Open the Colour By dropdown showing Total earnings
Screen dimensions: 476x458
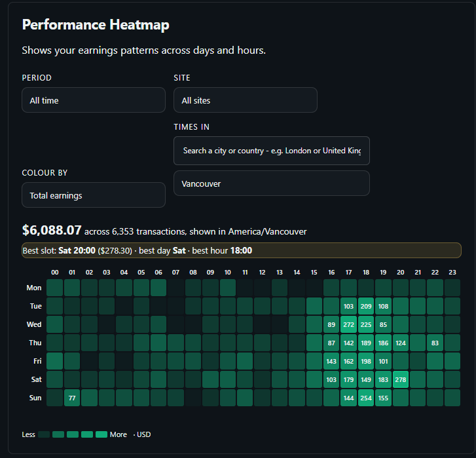coord(94,195)
